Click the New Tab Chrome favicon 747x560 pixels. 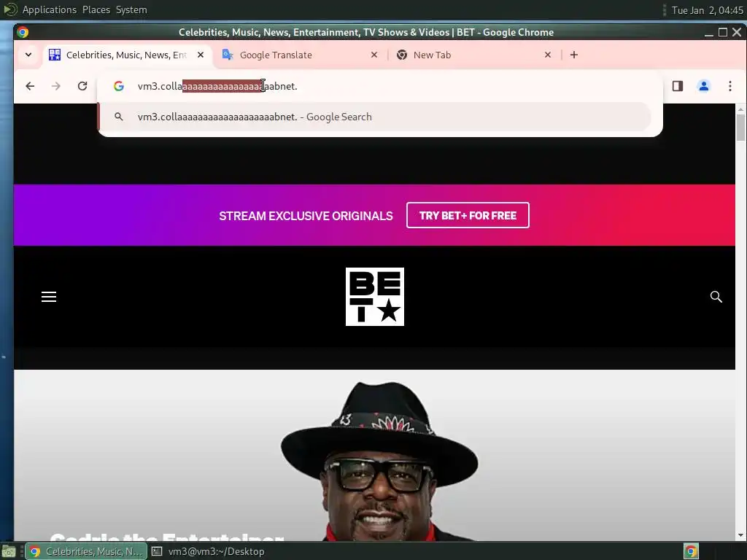pyautogui.click(x=402, y=55)
